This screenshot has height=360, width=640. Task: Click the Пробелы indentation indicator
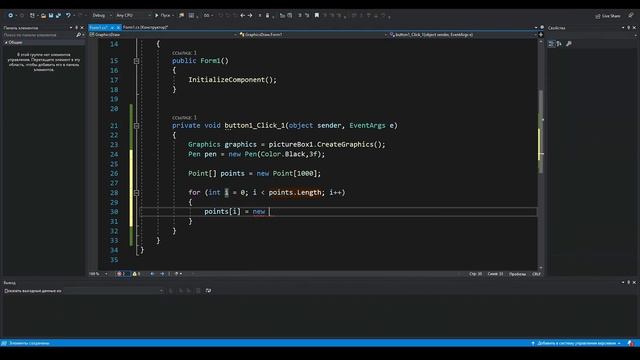pos(518,274)
